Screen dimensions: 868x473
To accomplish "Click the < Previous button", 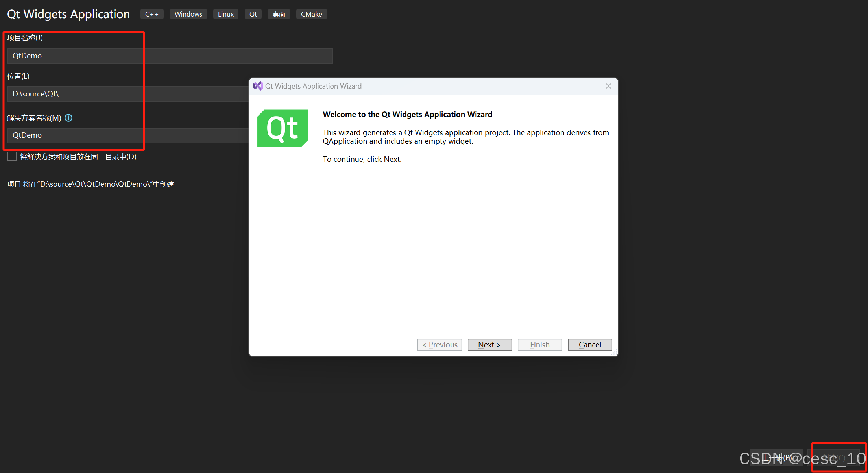I will [440, 345].
